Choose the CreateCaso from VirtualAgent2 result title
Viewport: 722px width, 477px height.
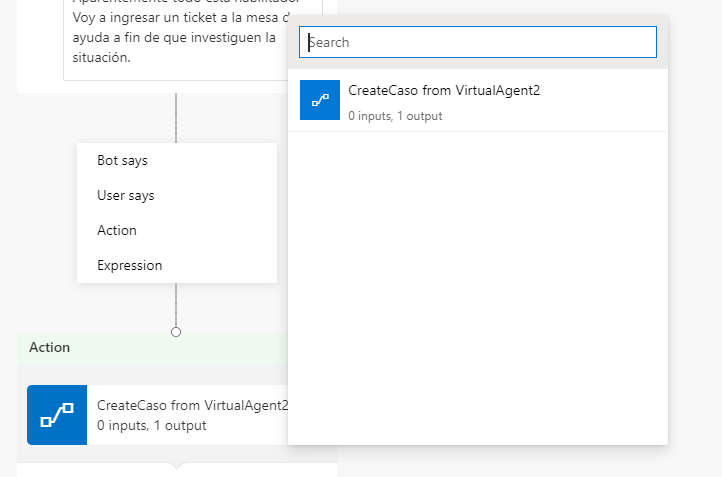tap(444, 90)
